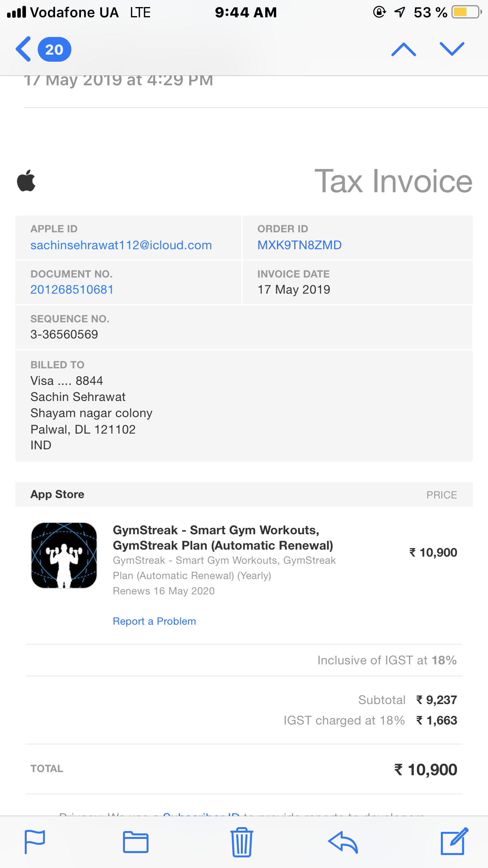This screenshot has height=868, width=488.
Task: Tap the location arrow status icon
Action: [x=400, y=12]
